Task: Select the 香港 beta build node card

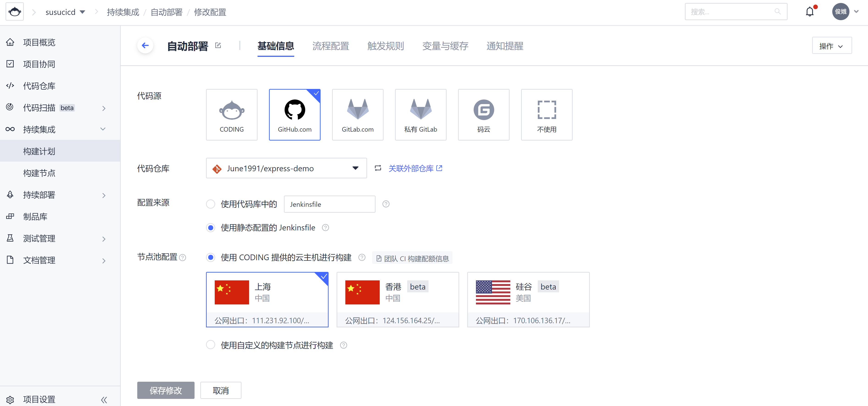Action: 397,299
